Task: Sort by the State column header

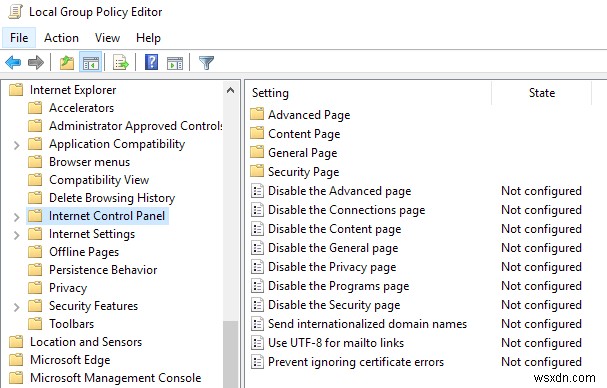Action: [542, 93]
